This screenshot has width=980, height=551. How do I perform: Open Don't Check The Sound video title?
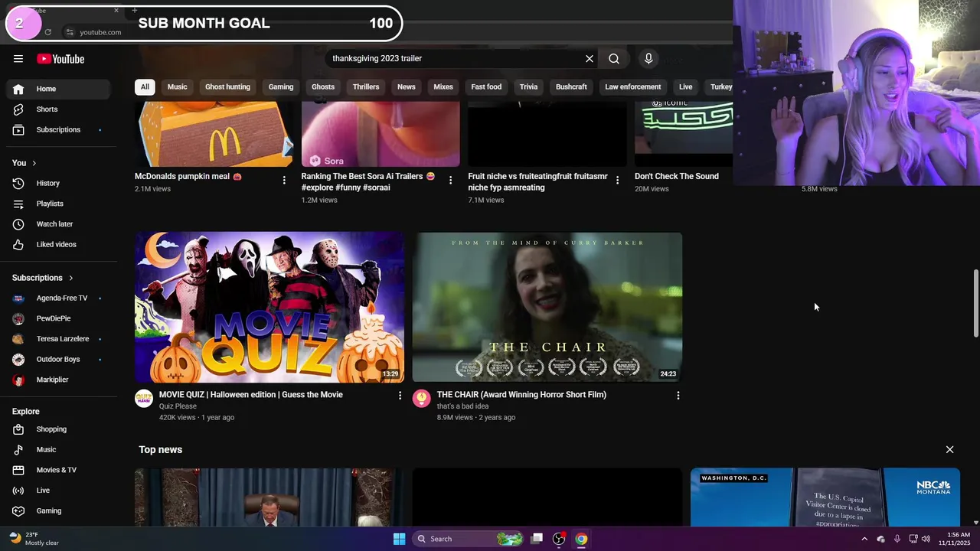click(x=677, y=176)
